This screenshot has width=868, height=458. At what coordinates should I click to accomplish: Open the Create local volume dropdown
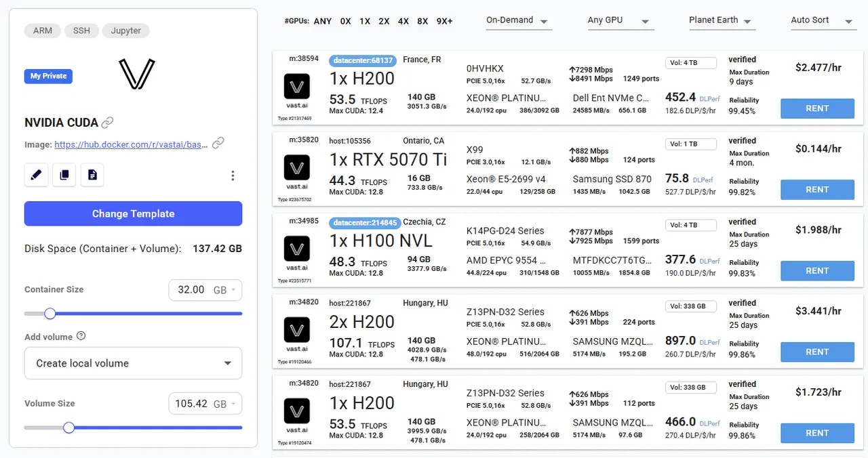pyautogui.click(x=133, y=363)
